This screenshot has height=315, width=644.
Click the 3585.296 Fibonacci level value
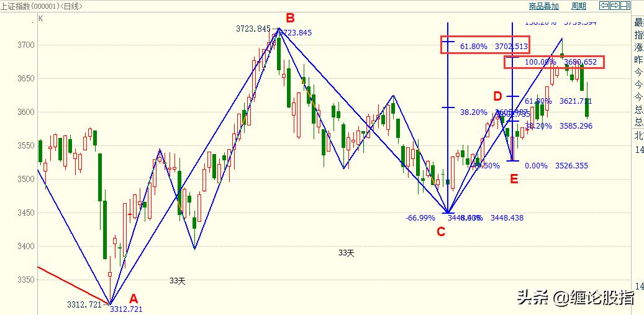(x=576, y=126)
